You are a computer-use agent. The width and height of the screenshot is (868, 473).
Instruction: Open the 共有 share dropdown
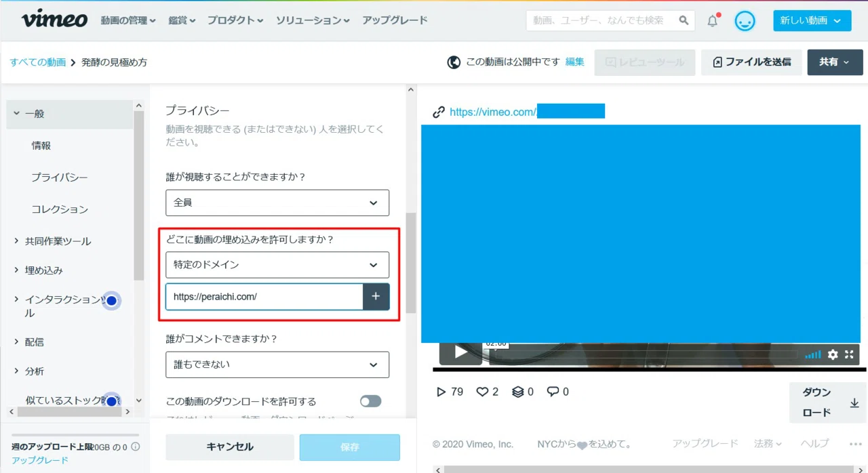coord(835,62)
